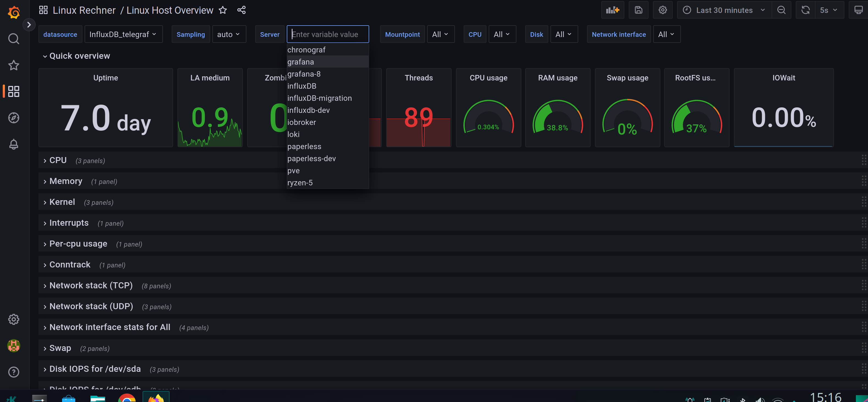The width and height of the screenshot is (868, 402).
Task: Open dashboard settings gear in top bar
Action: [x=663, y=10]
